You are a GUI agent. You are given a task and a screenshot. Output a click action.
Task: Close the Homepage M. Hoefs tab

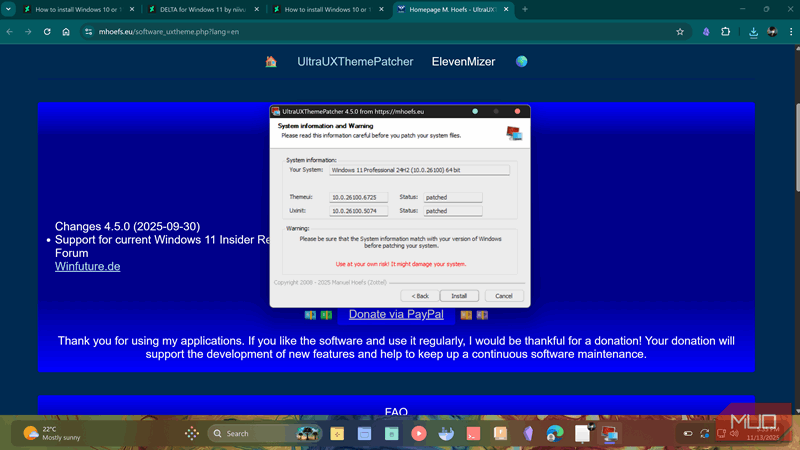(x=506, y=9)
